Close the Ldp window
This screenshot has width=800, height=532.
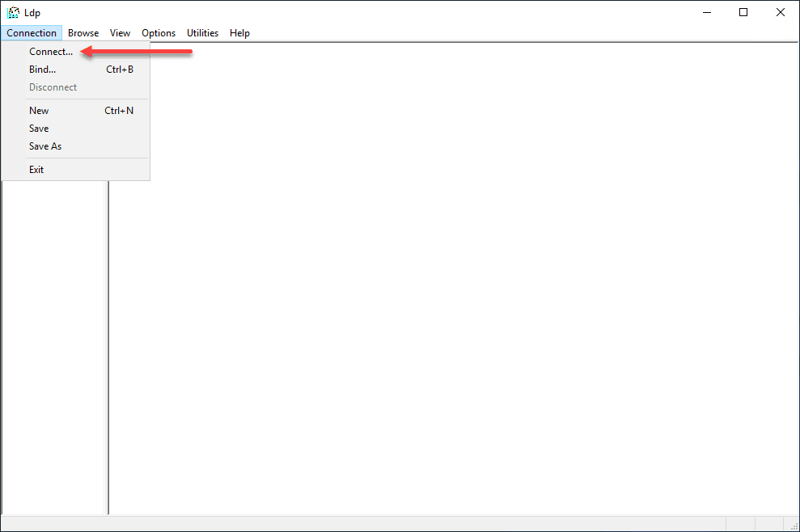pyautogui.click(x=781, y=12)
